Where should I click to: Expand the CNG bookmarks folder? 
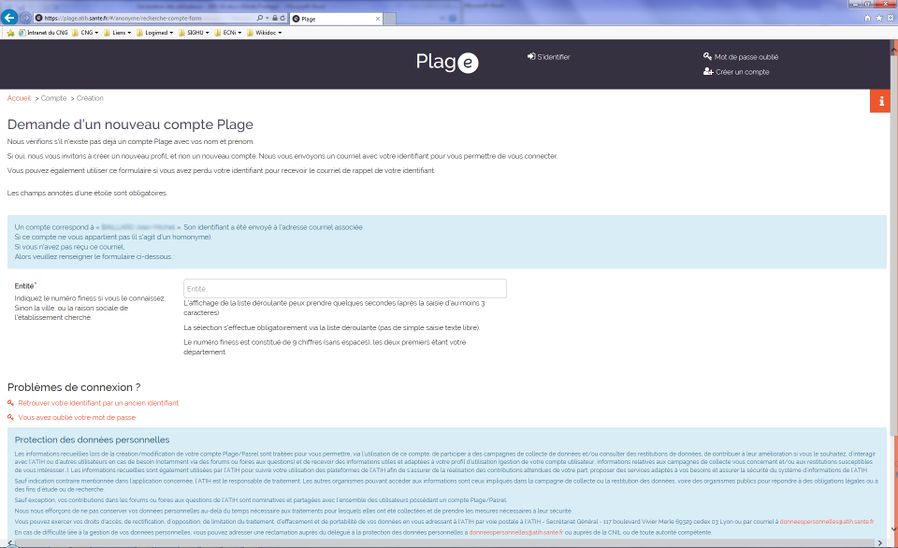click(x=85, y=33)
